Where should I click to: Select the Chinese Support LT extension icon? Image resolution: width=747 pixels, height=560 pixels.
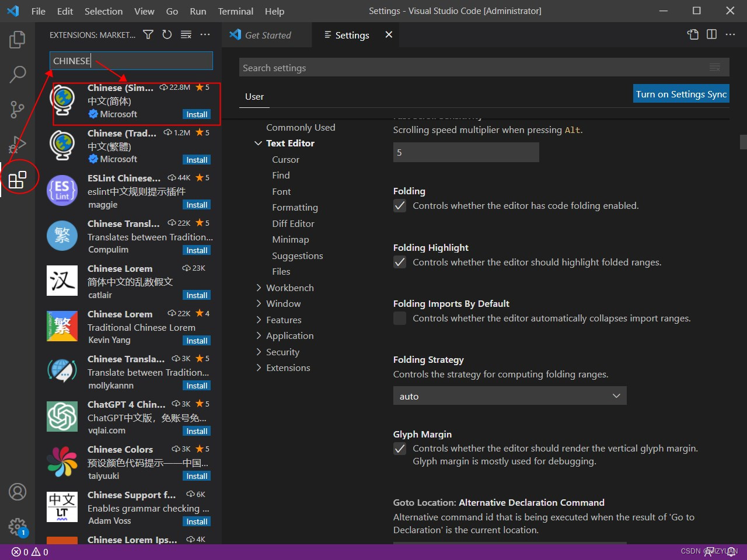[x=62, y=507]
